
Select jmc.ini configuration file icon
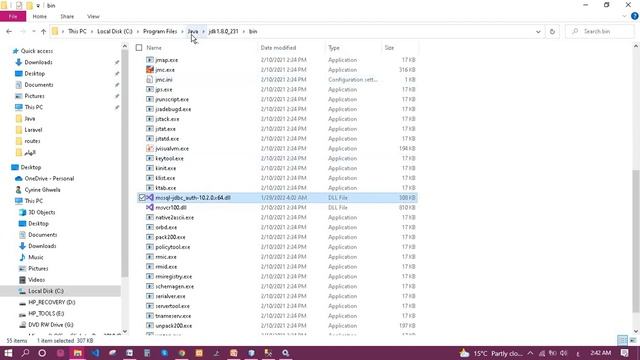150,80
